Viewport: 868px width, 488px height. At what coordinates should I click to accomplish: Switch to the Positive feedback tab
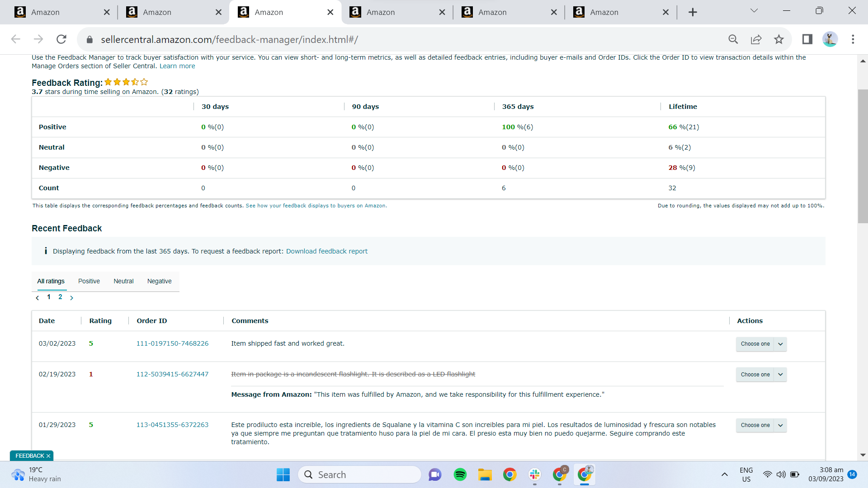(x=89, y=281)
